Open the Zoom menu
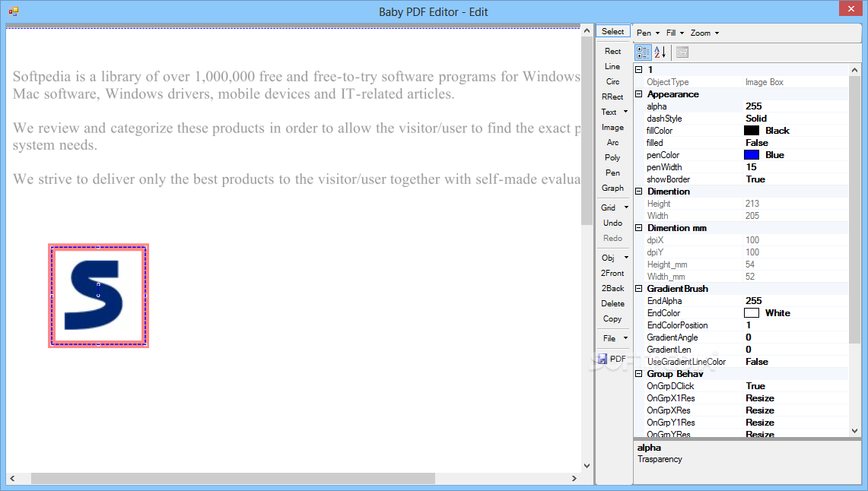Viewport: 868px width, 491px height. point(704,33)
